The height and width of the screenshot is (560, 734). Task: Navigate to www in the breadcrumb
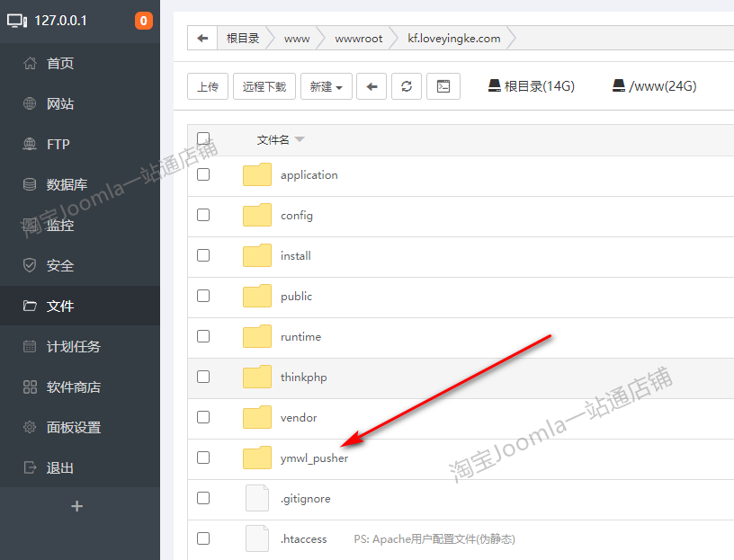tap(297, 39)
